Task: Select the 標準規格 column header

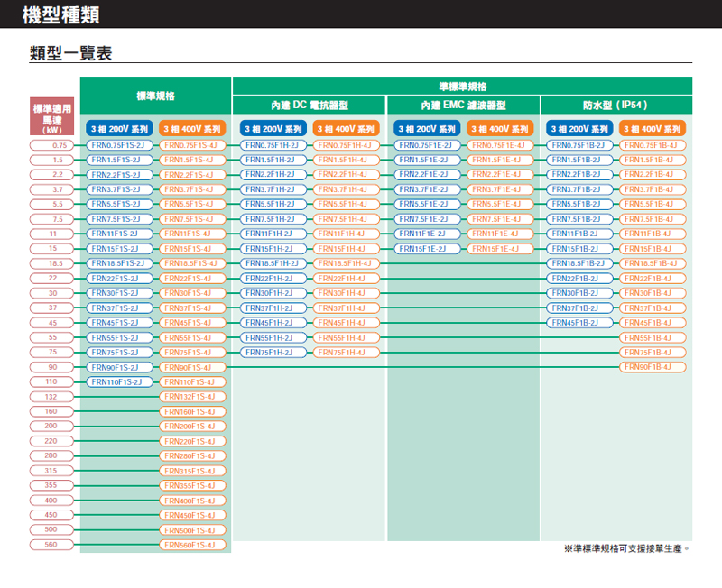Action: coord(155,96)
